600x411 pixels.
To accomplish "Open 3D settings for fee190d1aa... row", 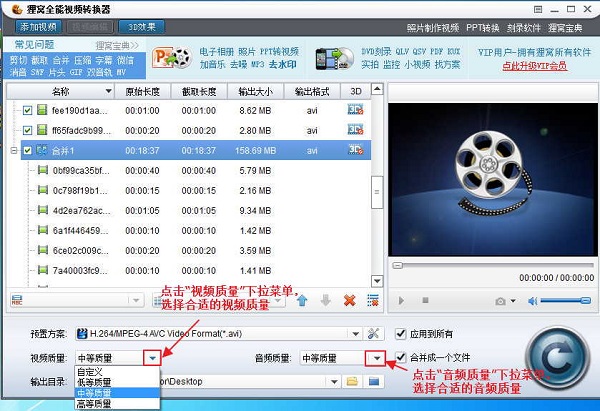I will 355,109.
